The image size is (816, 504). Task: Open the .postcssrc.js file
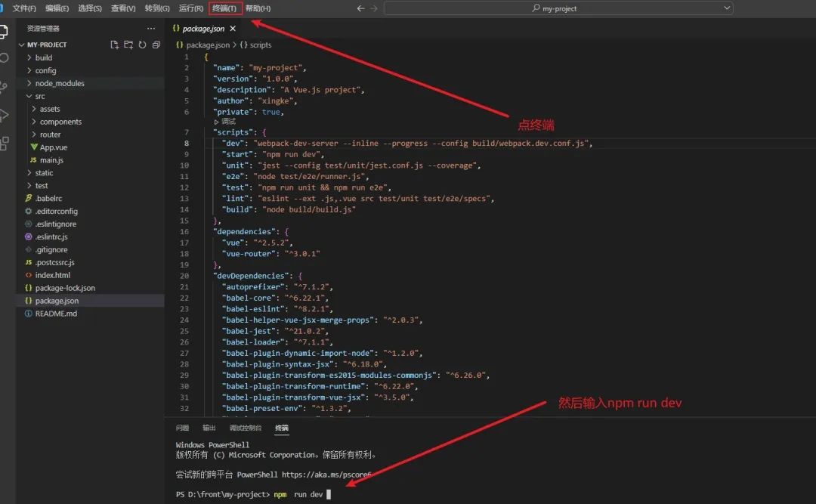pos(54,262)
